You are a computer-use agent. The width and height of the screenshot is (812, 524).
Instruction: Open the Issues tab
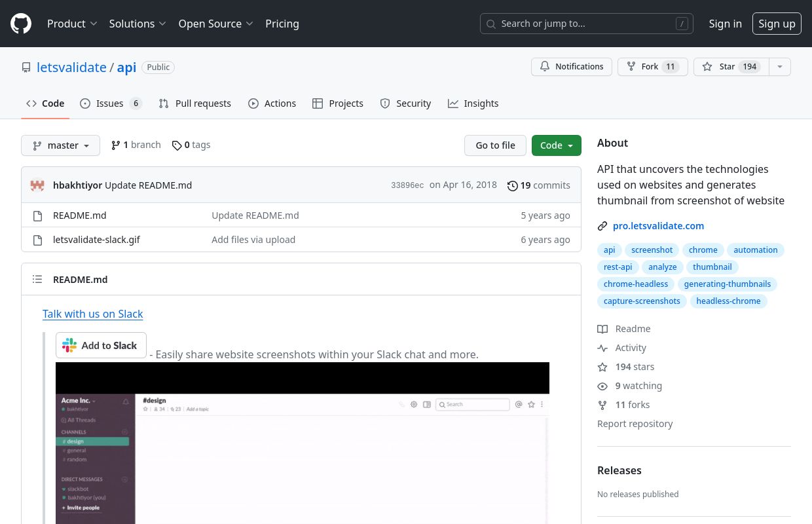[x=111, y=103]
